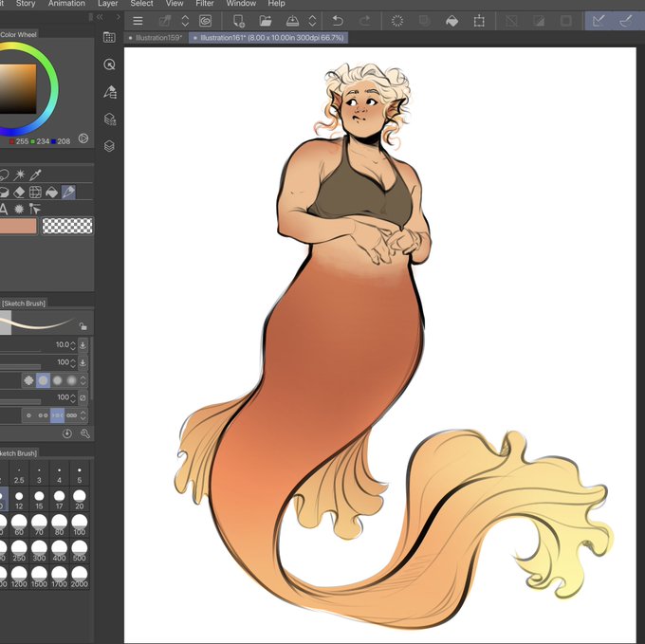
Task: Select the Fill bucket tool in palette
Action: coord(52,192)
